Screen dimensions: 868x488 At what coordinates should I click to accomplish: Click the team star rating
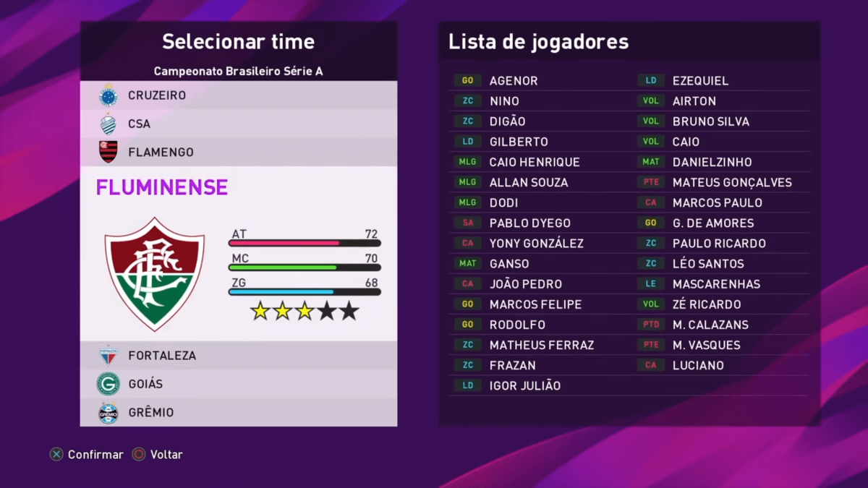coord(305,312)
